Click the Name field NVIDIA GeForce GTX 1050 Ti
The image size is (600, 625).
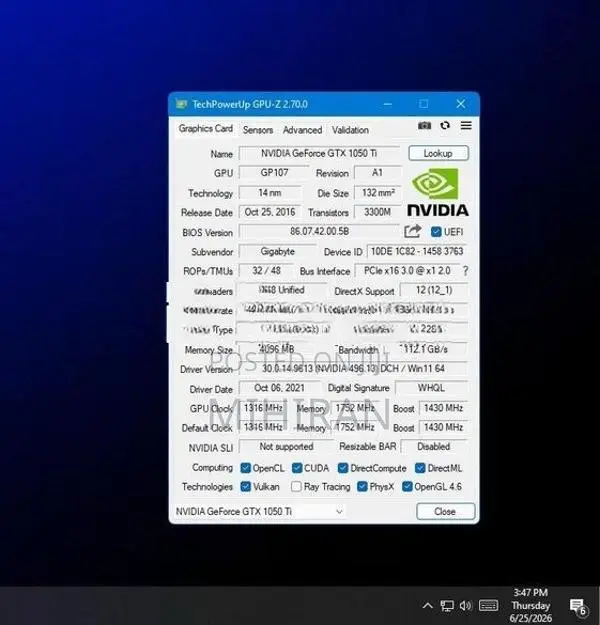coord(319,153)
